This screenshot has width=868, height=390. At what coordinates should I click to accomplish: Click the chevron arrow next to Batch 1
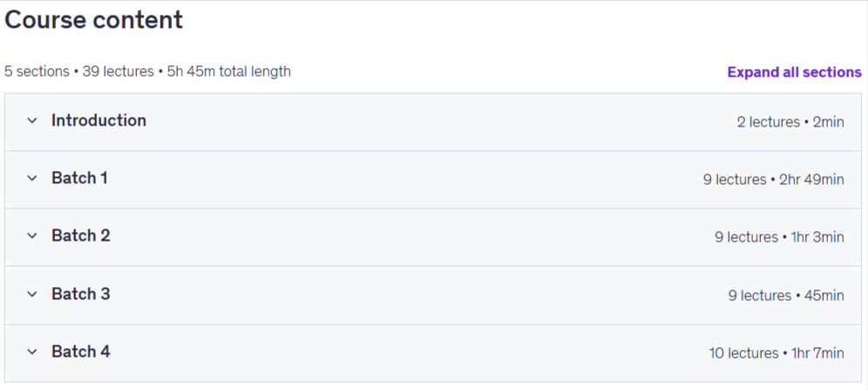[32, 178]
